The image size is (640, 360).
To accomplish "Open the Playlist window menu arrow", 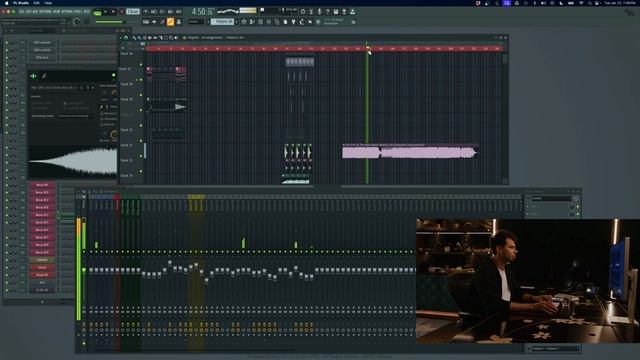I will click(x=121, y=38).
